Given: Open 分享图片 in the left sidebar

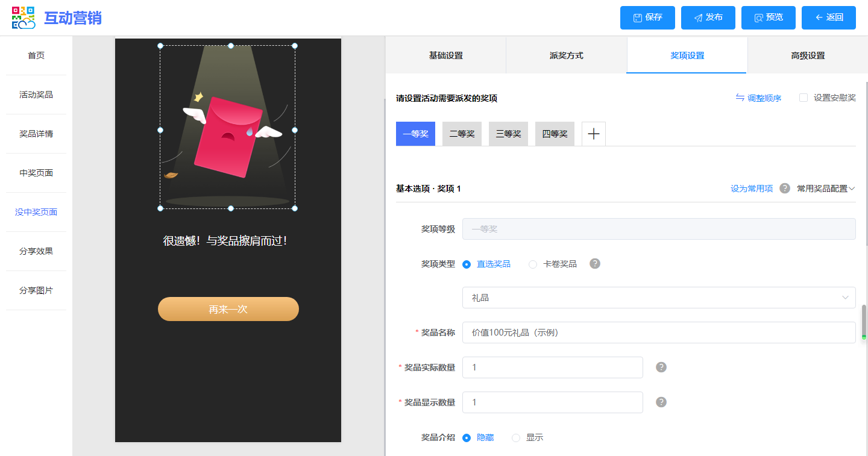Looking at the screenshot, I should (36, 290).
